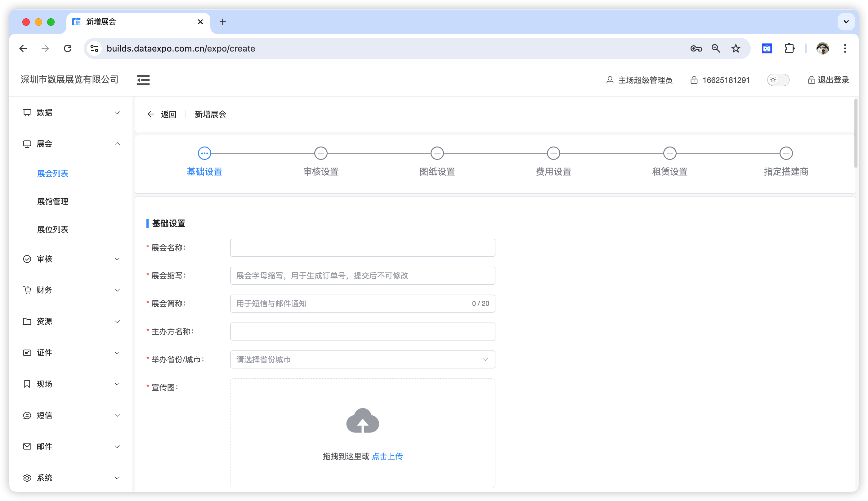Open the Chrome three-dot menu
Viewport: 868px width, 501px height.
coord(845,48)
